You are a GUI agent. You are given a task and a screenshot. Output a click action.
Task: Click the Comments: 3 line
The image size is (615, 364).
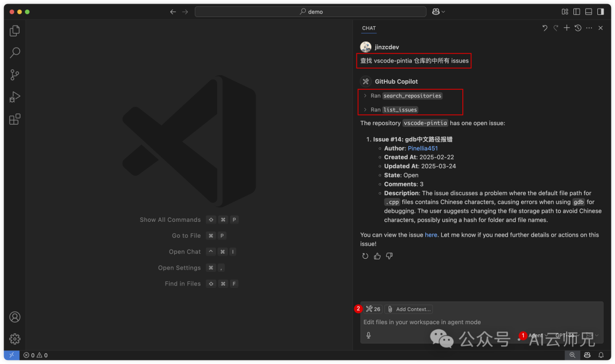click(404, 184)
